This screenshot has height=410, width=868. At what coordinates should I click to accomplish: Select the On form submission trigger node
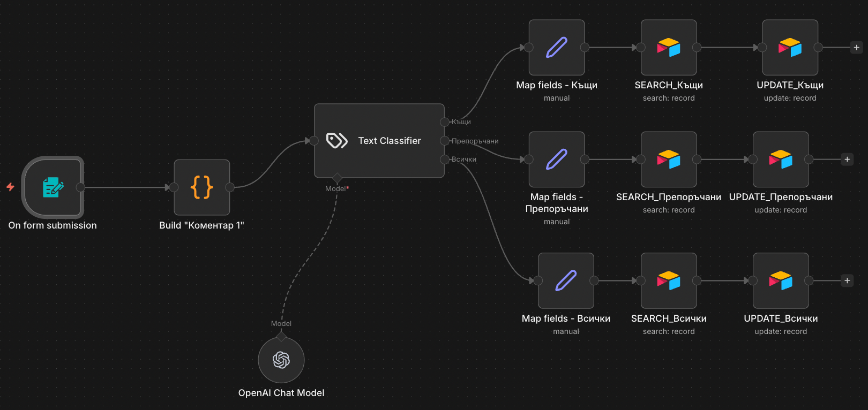(x=53, y=187)
